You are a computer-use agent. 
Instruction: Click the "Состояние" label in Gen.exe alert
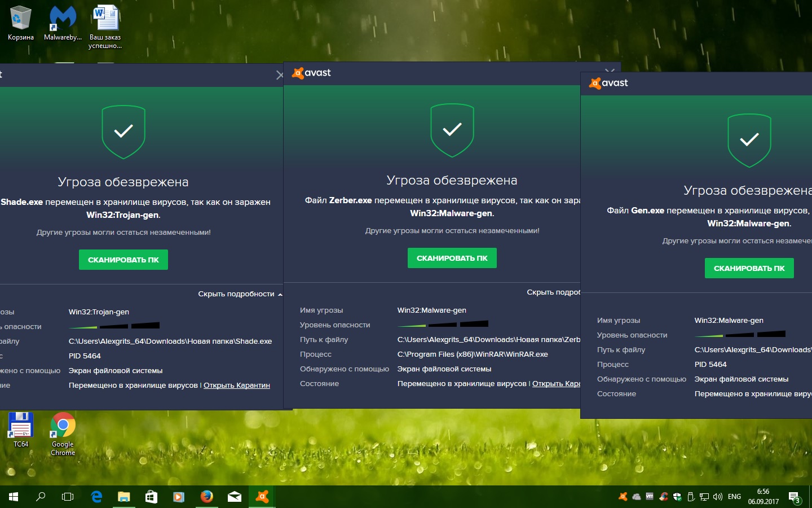pyautogui.click(x=616, y=394)
